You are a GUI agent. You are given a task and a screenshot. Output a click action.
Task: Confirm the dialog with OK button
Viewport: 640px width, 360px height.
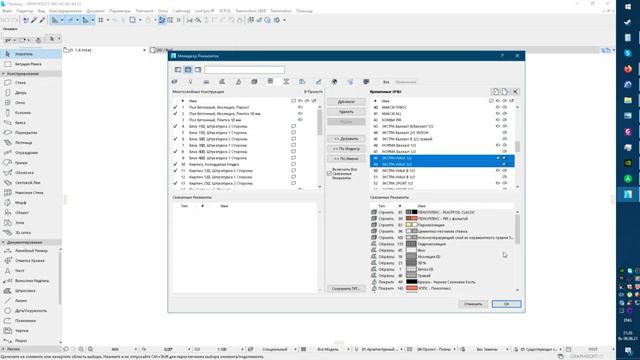coord(506,304)
